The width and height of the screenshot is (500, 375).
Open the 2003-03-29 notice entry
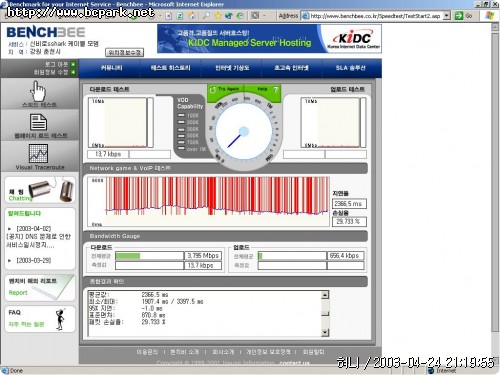tap(34, 260)
